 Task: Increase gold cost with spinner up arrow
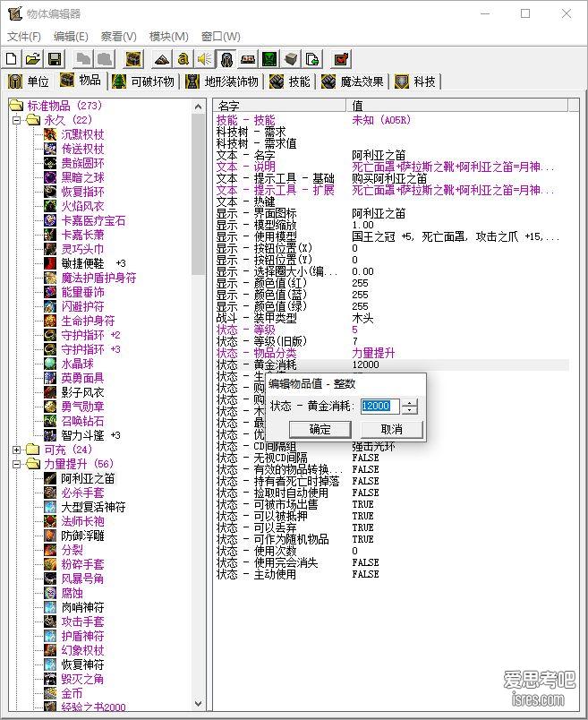click(x=411, y=402)
